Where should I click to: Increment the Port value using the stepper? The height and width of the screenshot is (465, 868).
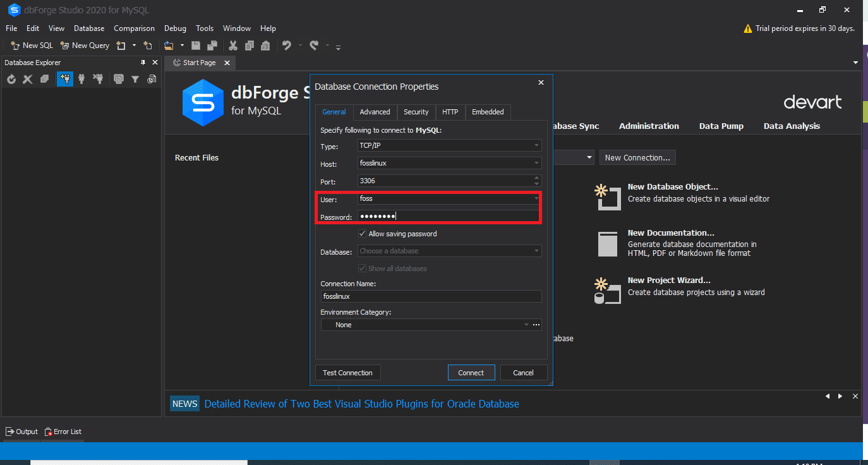click(x=537, y=178)
